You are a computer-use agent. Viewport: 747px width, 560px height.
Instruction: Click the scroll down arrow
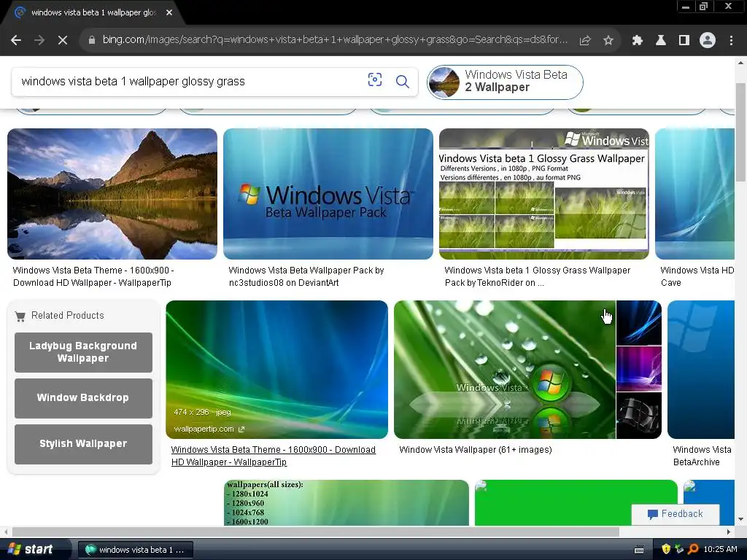[x=740, y=520]
